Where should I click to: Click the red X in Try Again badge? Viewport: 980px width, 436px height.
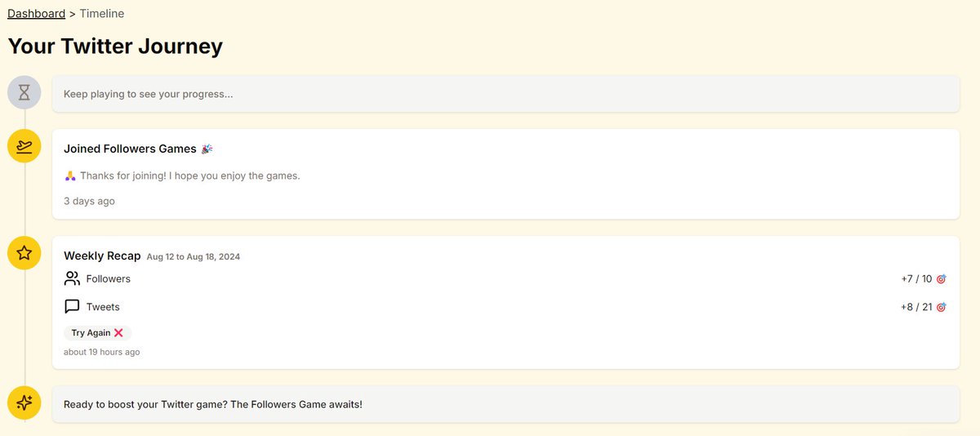tap(118, 333)
